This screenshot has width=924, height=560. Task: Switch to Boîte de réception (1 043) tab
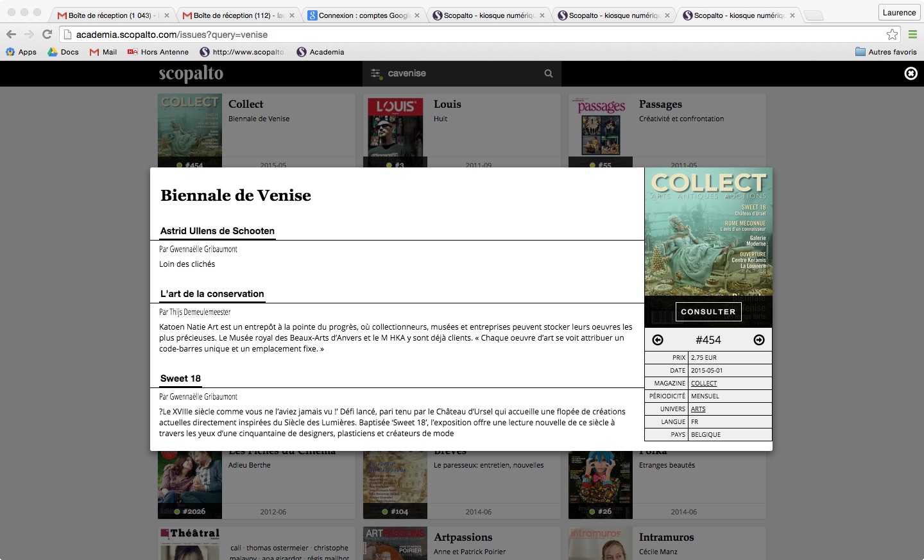109,15
